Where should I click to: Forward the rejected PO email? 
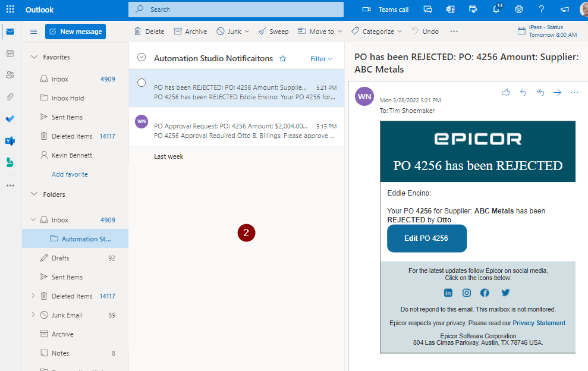557,92
